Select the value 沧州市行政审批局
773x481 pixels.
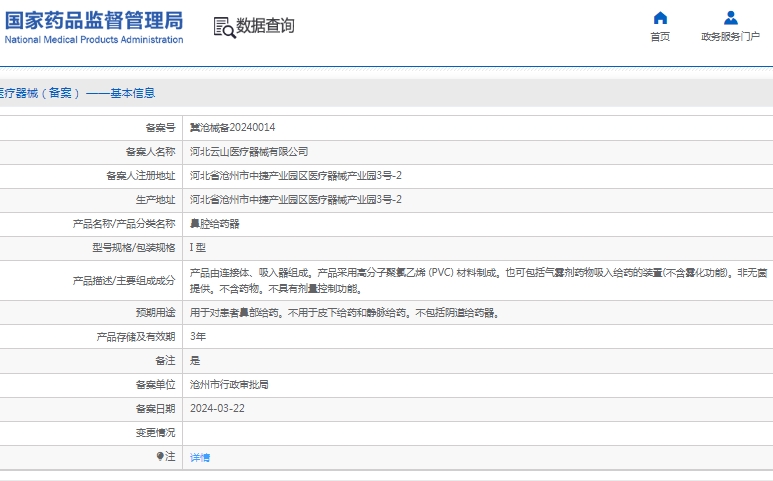click(229, 384)
